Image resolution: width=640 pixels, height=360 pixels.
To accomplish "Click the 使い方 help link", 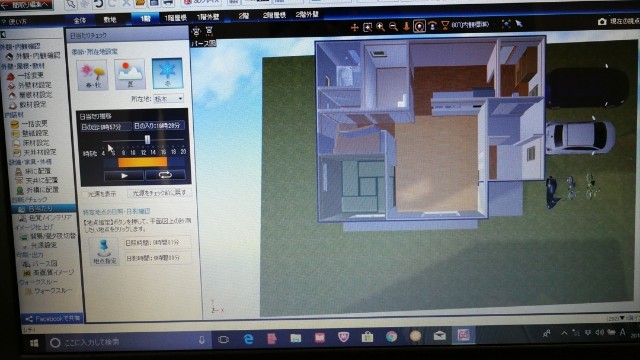I will point(15,21).
